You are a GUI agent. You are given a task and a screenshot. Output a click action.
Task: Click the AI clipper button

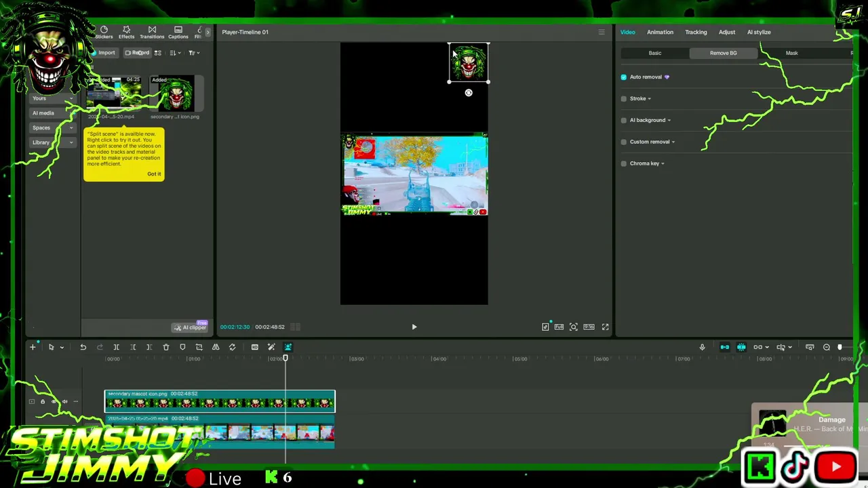click(x=190, y=327)
